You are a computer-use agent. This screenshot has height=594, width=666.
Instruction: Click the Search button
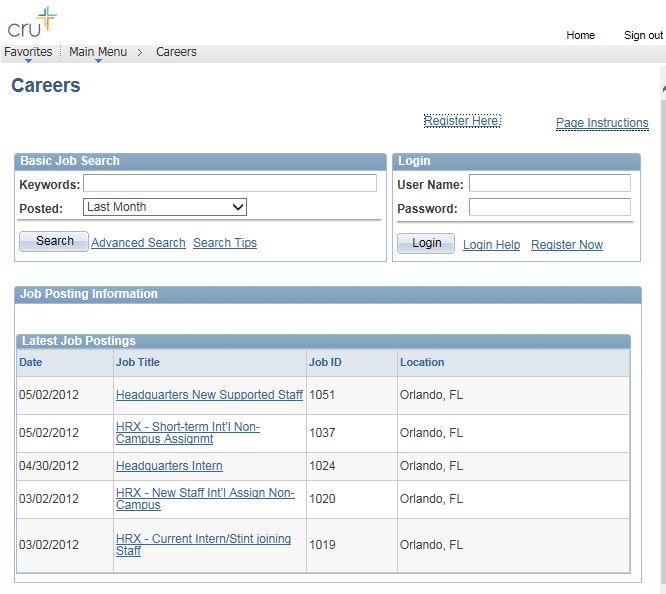point(54,241)
